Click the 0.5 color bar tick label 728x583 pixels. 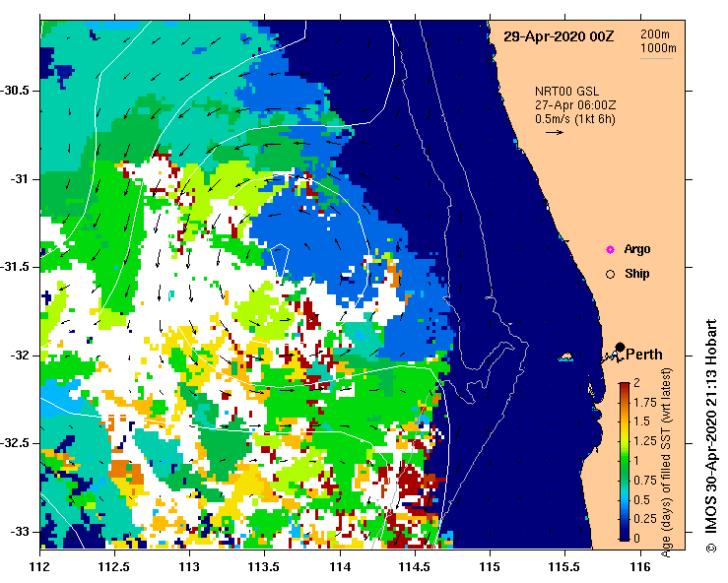(641, 500)
